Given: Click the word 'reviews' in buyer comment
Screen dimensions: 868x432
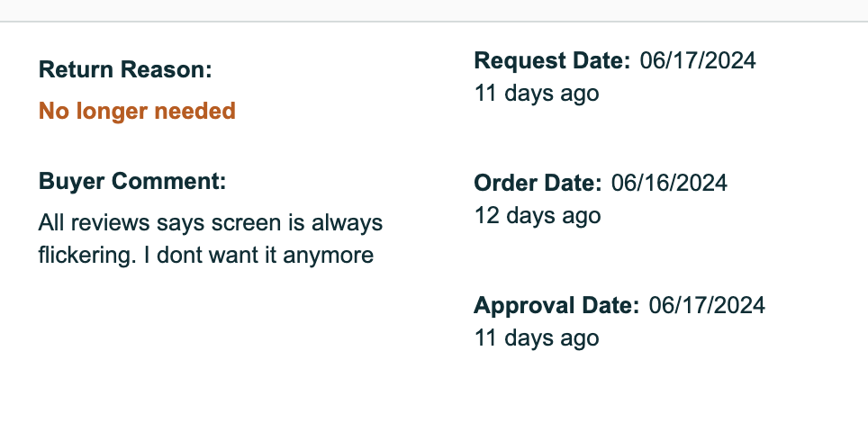Looking at the screenshot, I should click(x=110, y=223).
